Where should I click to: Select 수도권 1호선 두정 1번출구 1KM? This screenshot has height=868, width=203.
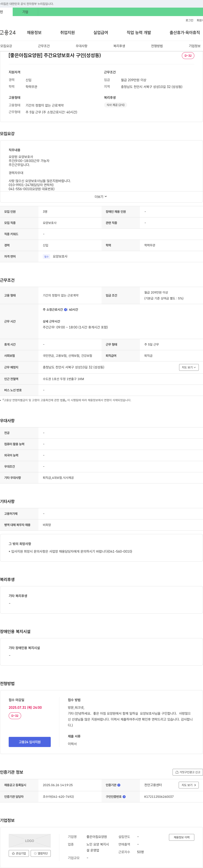63,379
